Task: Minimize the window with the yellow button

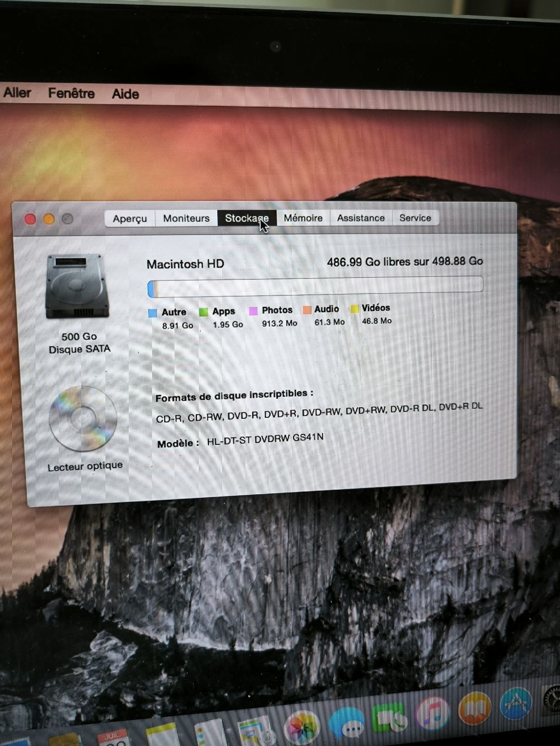Action: point(49,219)
